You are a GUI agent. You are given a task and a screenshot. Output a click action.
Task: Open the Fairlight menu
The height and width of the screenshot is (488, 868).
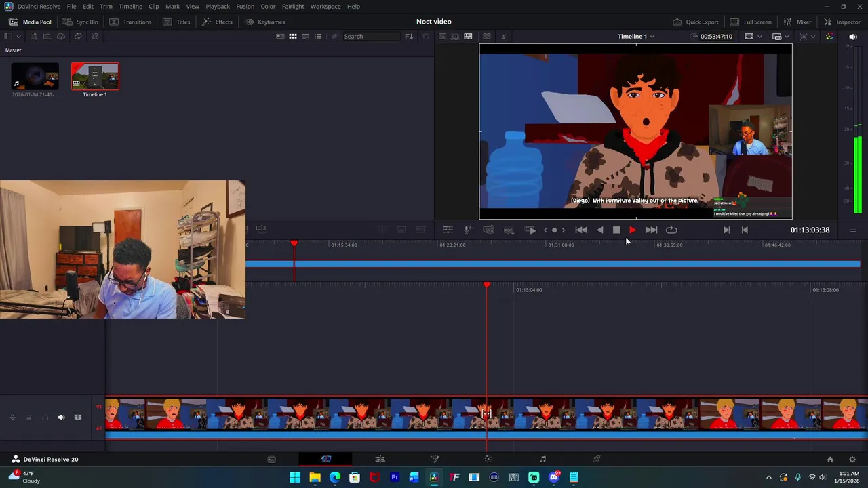click(293, 6)
